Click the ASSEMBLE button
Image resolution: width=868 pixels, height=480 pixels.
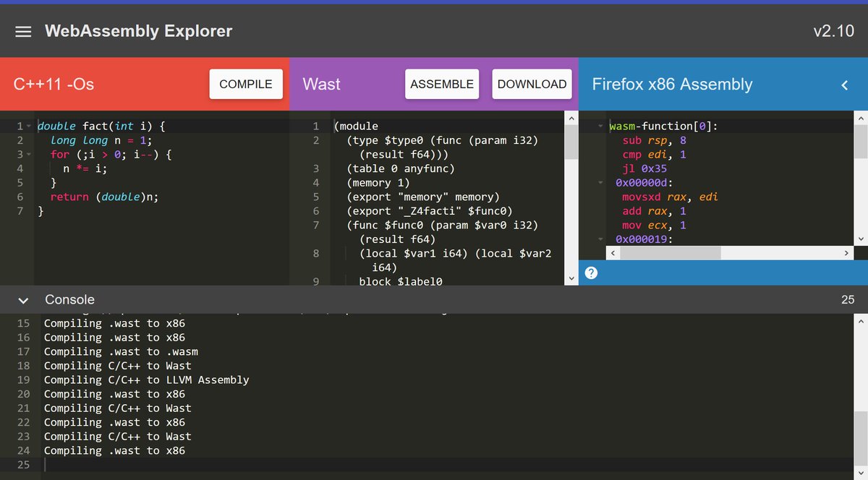(442, 84)
